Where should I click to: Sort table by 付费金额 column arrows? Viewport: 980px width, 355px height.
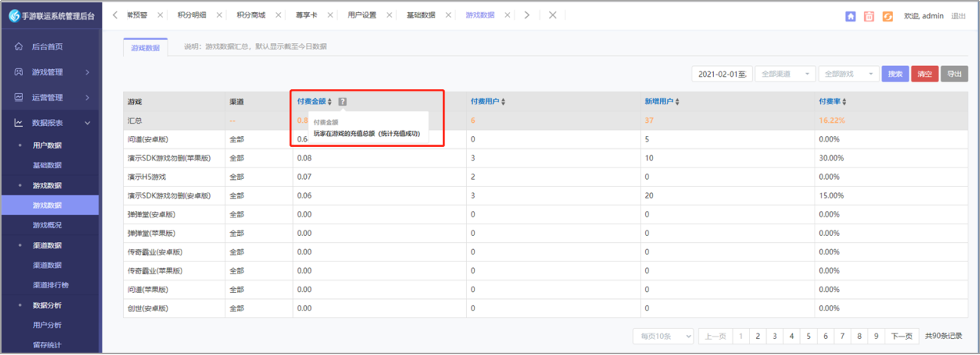pyautogui.click(x=330, y=101)
